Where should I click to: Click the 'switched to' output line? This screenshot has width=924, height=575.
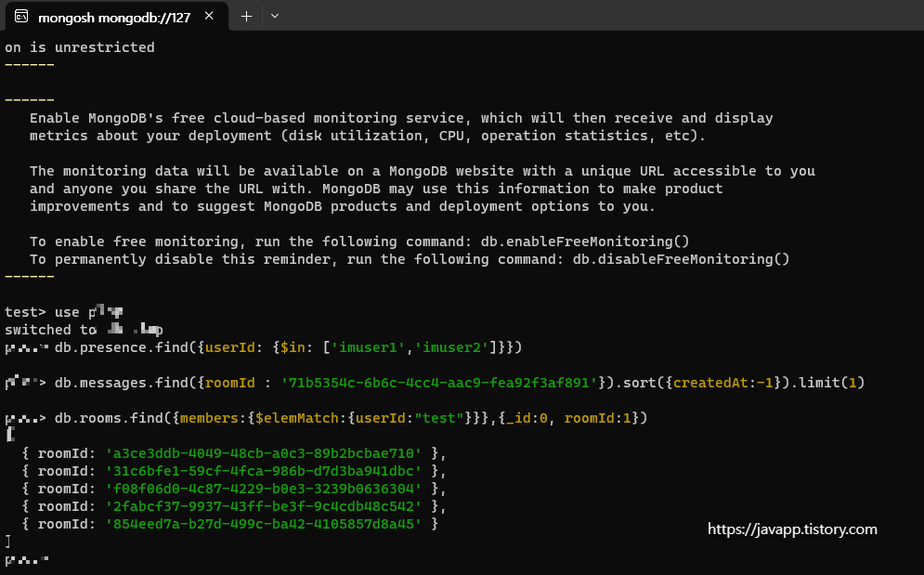click(x=84, y=330)
